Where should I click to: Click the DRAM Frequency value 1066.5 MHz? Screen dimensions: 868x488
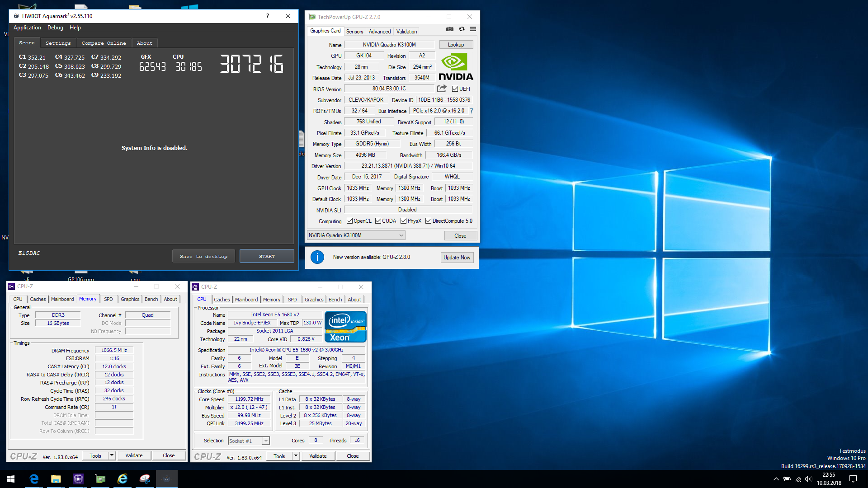(114, 350)
